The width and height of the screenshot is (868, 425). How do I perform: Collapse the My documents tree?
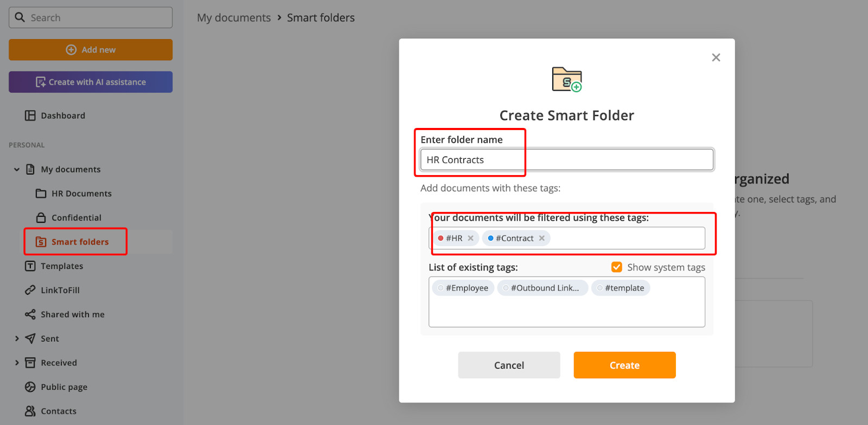pyautogui.click(x=17, y=169)
